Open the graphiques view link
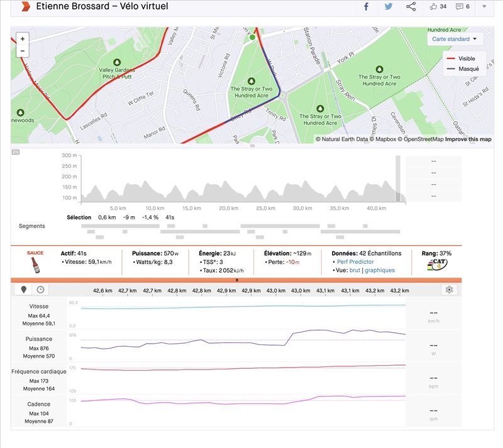Image resolution: width=503 pixels, height=448 pixels. click(x=380, y=270)
